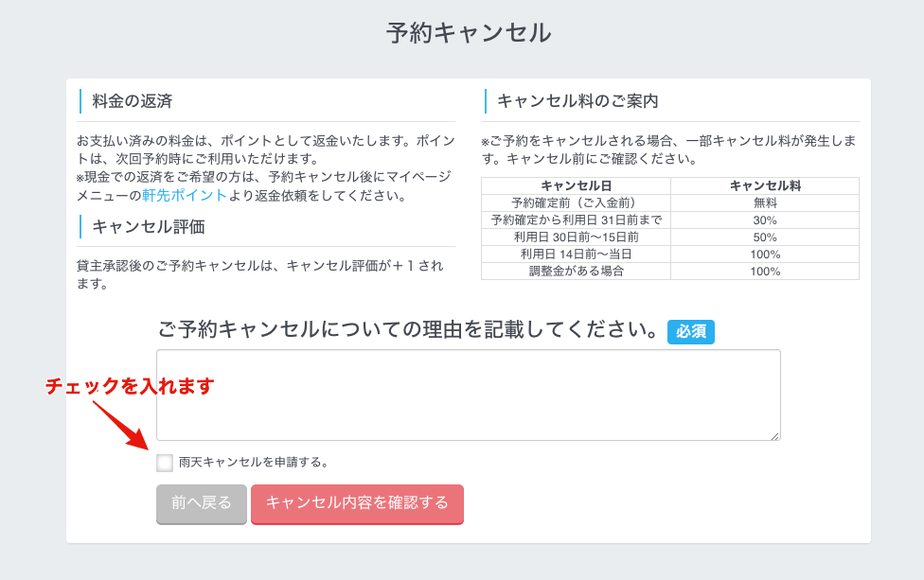Click the キャンセル評価 heading
The width and height of the screenshot is (924, 580).
coord(149,227)
